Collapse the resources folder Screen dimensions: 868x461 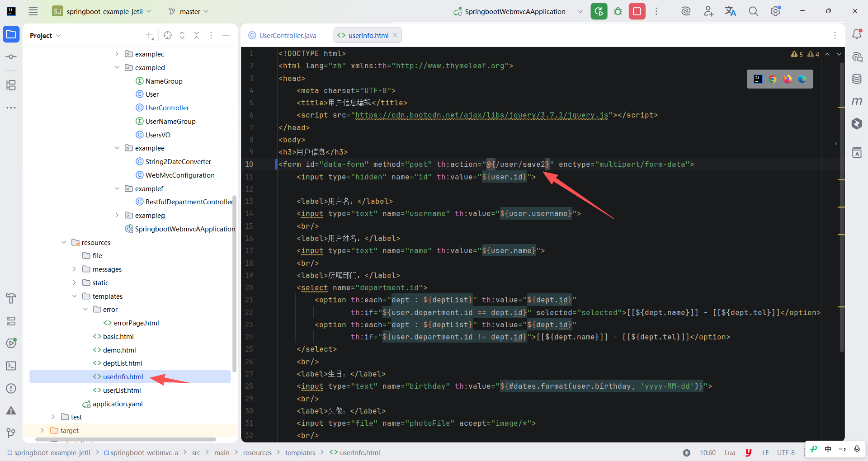pyautogui.click(x=64, y=242)
